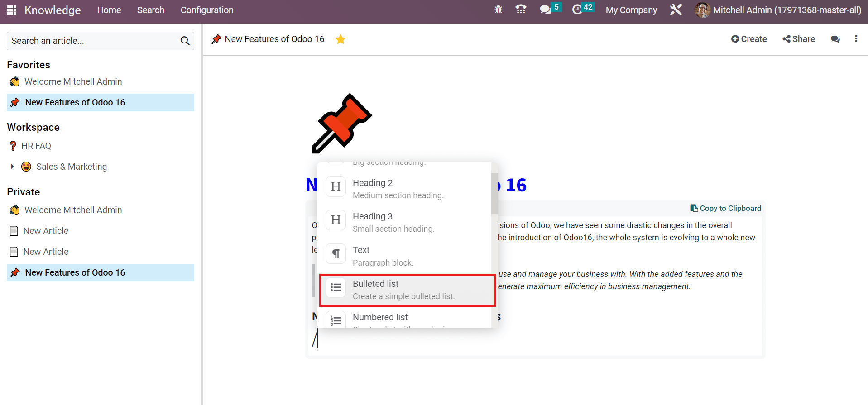Screen dimensions: 868x405
Task: Click the document icon of first New Article
Action: coord(14,231)
